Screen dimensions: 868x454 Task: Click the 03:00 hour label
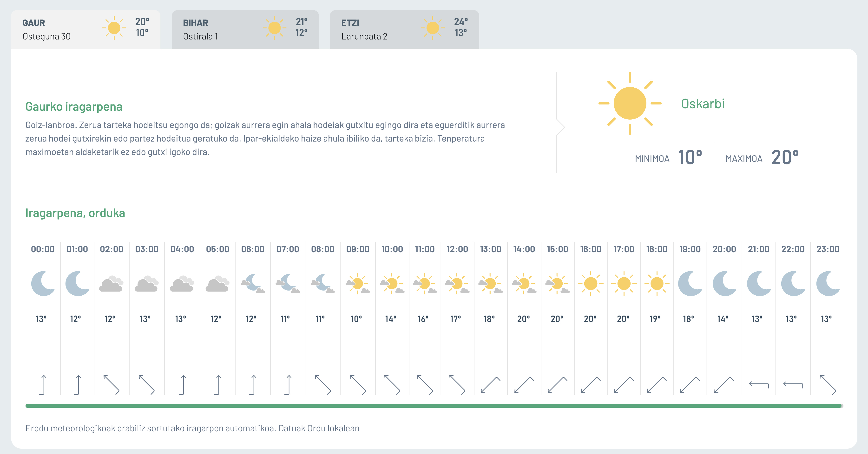(x=147, y=249)
